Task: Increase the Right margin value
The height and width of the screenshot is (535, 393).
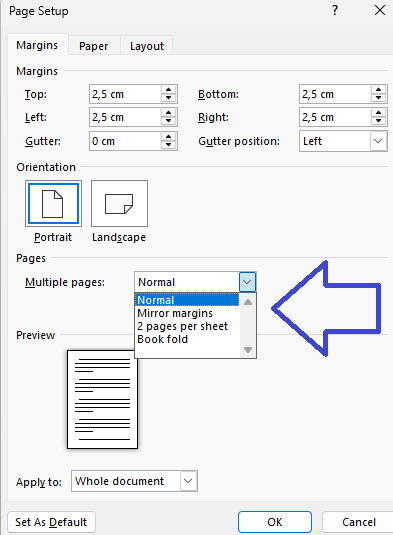Action: (378, 113)
